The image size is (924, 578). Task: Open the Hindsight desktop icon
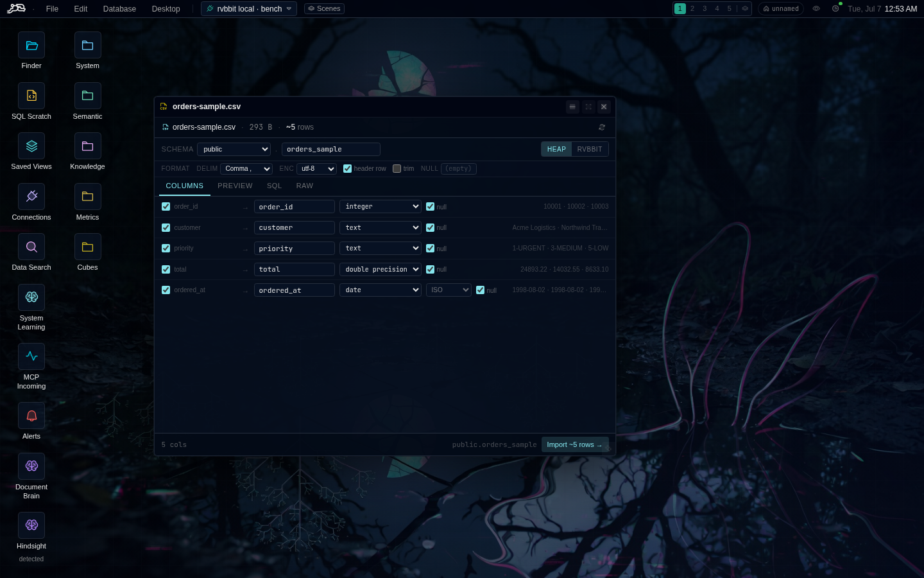tap(31, 525)
